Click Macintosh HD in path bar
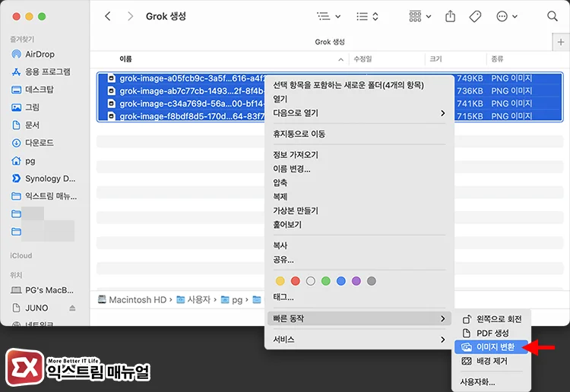The width and height of the screenshot is (570, 392). click(132, 300)
